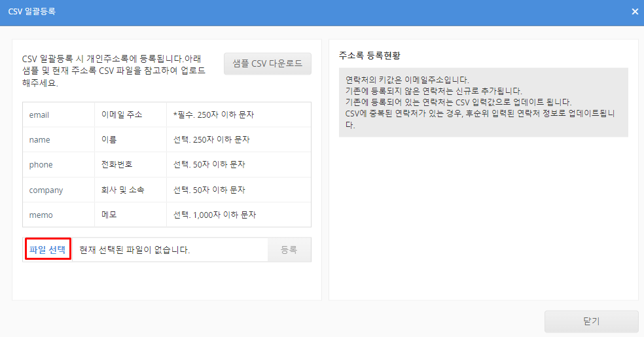Image resolution: width=644 pixels, height=337 pixels.
Task: Click the 닫기 button at bottom right
Action: click(x=591, y=321)
